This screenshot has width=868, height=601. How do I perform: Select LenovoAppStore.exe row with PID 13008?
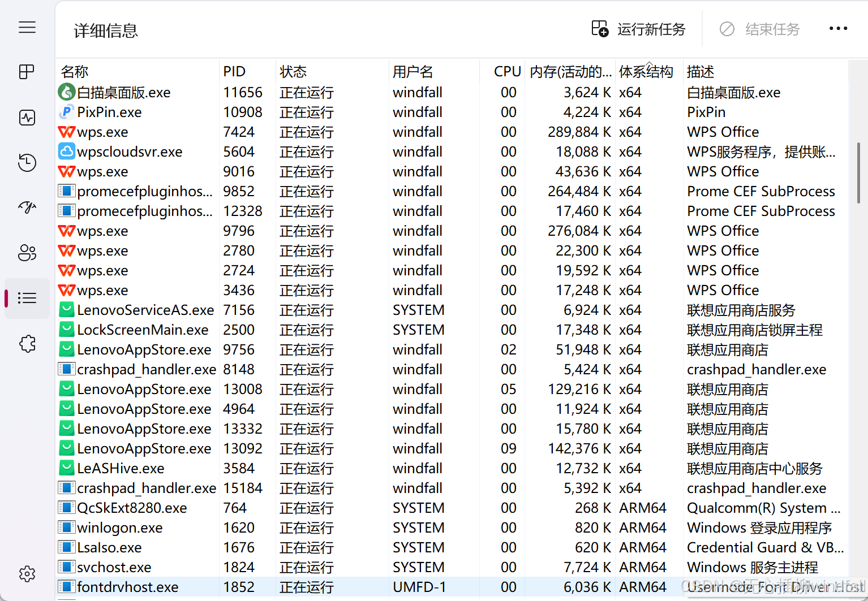452,389
